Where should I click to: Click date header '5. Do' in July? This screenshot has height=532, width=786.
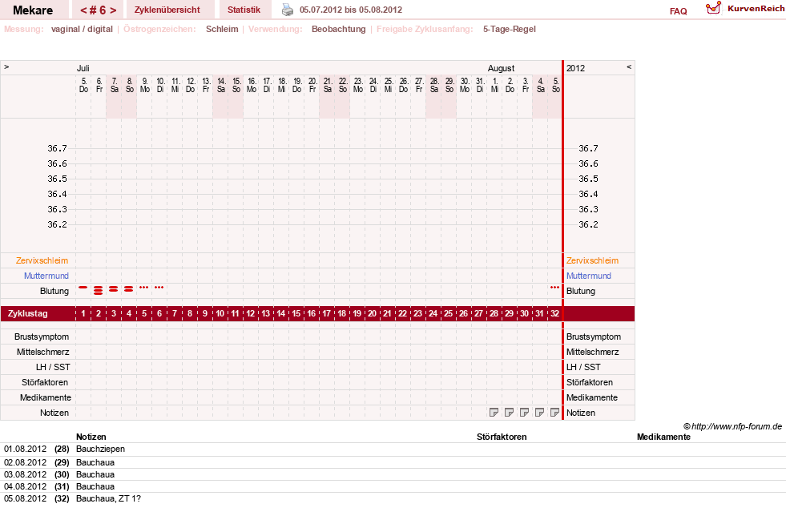pos(83,85)
